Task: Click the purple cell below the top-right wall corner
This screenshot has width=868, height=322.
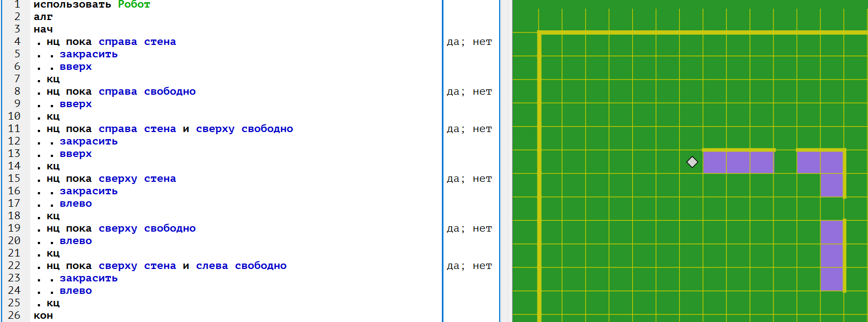Action: click(x=832, y=185)
